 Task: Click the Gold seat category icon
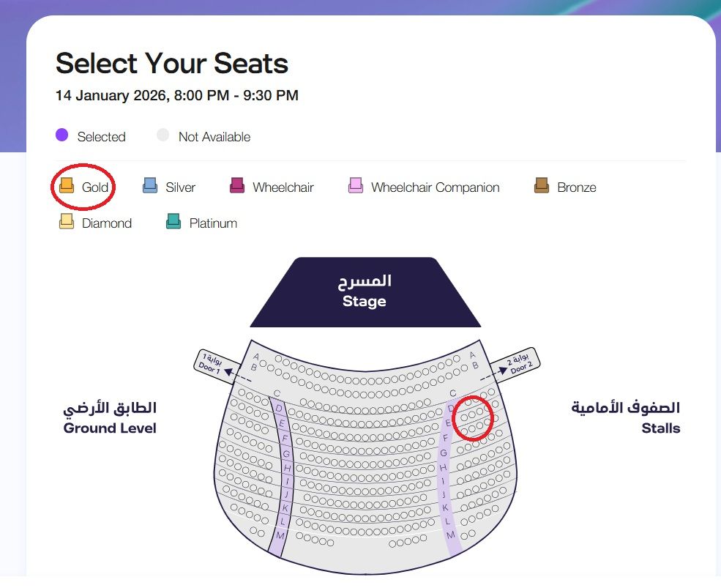[x=67, y=187]
